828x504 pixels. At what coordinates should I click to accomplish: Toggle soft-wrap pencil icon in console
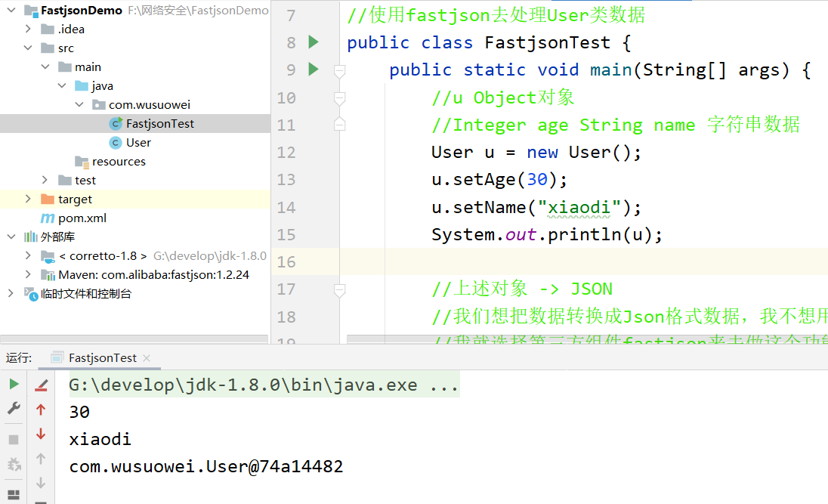coord(42,385)
